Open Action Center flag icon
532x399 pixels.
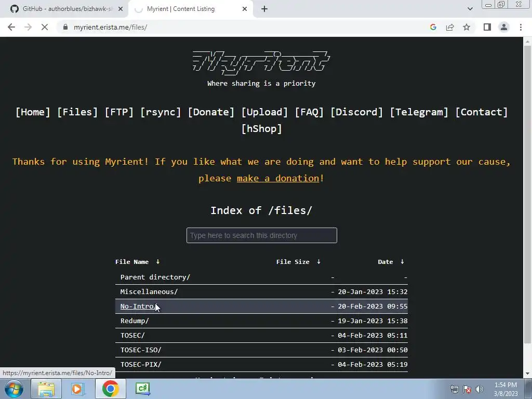(x=467, y=389)
